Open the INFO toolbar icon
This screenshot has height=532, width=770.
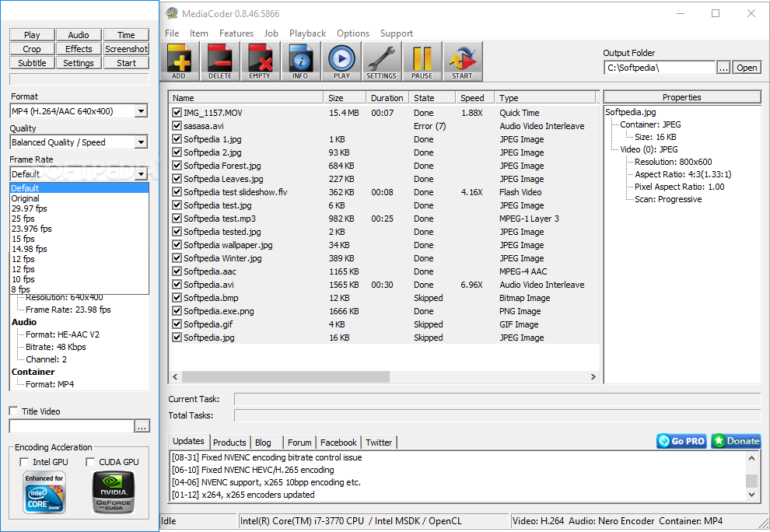tap(300, 61)
